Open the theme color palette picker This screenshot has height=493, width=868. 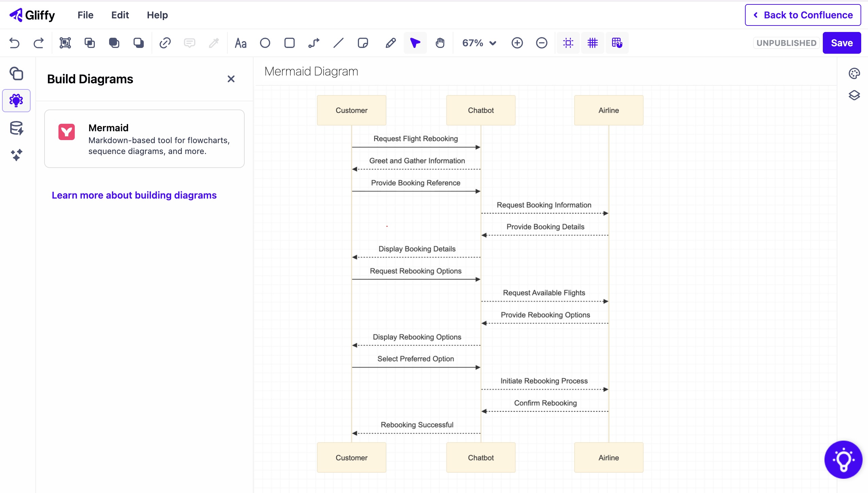click(855, 73)
